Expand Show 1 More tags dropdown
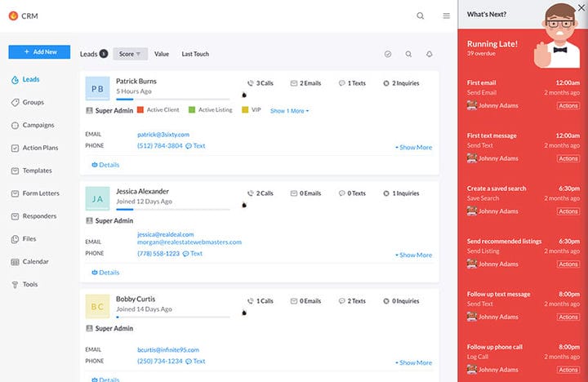The height and width of the screenshot is (382, 588). (x=289, y=111)
